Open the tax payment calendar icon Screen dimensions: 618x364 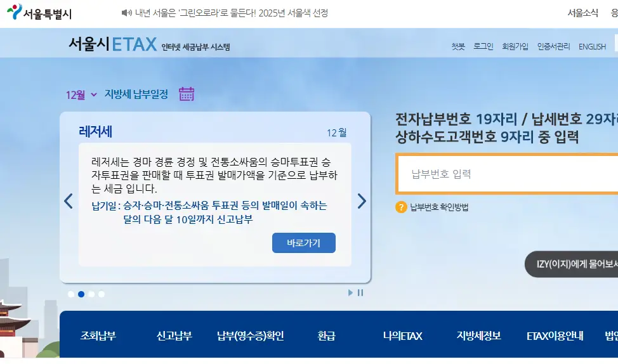pyautogui.click(x=187, y=94)
